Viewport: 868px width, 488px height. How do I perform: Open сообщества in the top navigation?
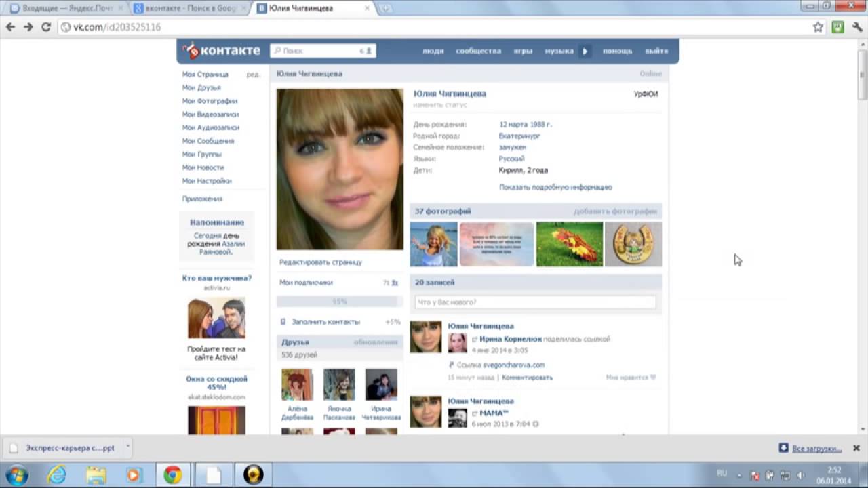click(478, 51)
